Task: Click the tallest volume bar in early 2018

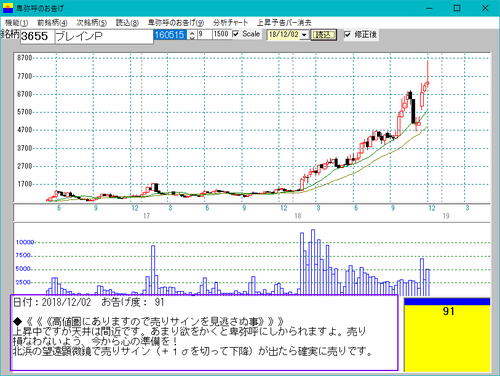Action: [x=313, y=262]
